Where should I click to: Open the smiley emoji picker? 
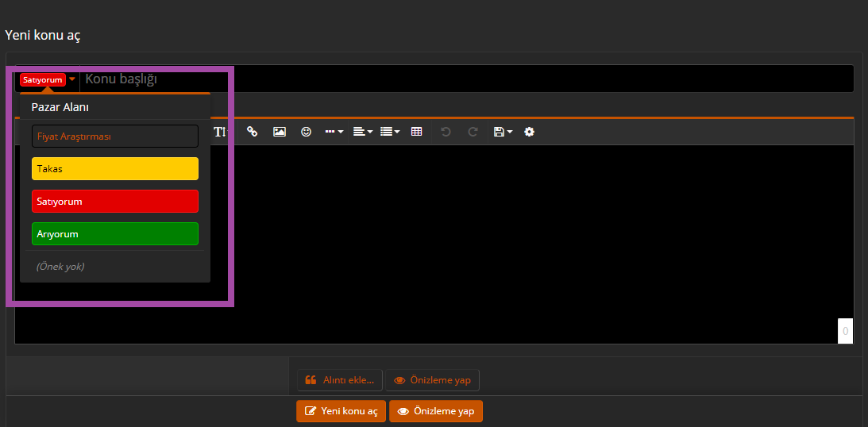pos(306,132)
